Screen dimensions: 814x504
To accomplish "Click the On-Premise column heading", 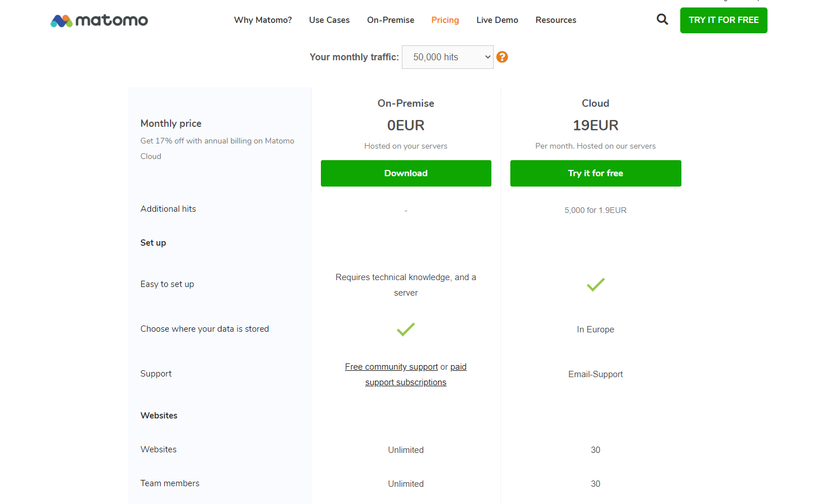I will (x=406, y=103).
